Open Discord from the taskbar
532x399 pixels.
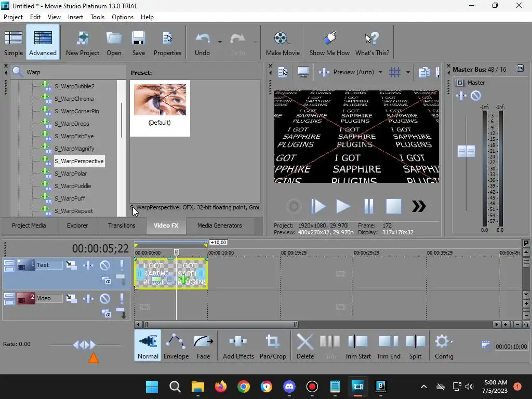289,386
